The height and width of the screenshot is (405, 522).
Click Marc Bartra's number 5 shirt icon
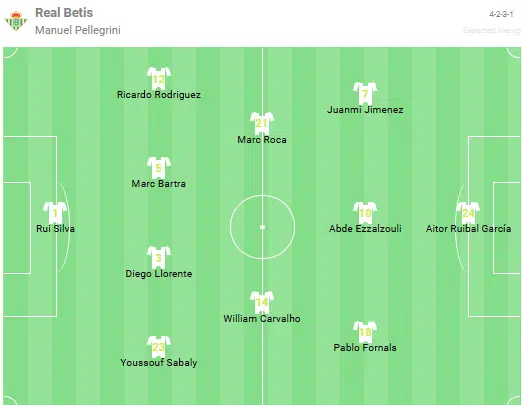click(x=159, y=168)
